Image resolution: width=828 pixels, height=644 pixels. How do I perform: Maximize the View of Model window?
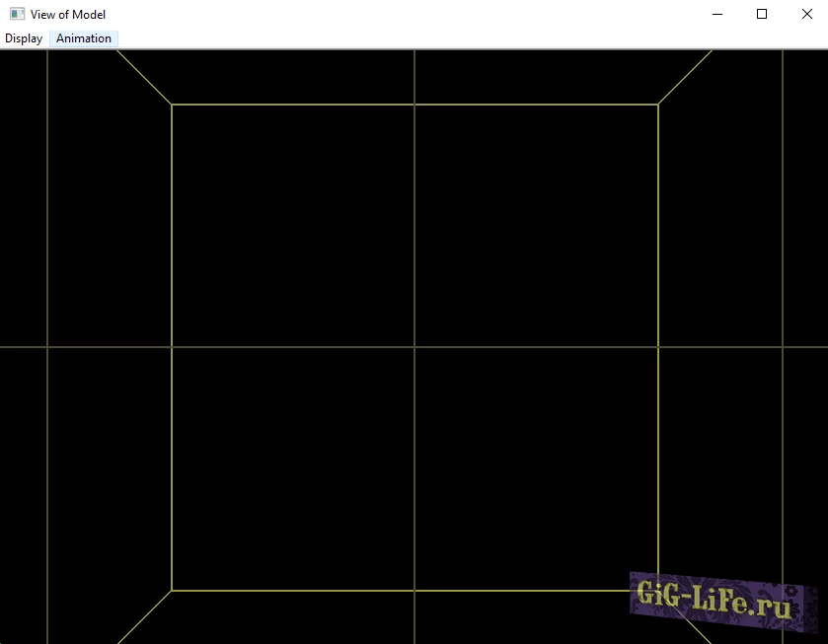761,14
